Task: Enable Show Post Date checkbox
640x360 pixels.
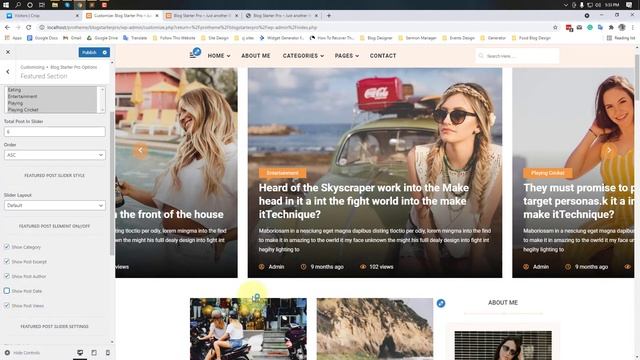Action: click(x=7, y=291)
